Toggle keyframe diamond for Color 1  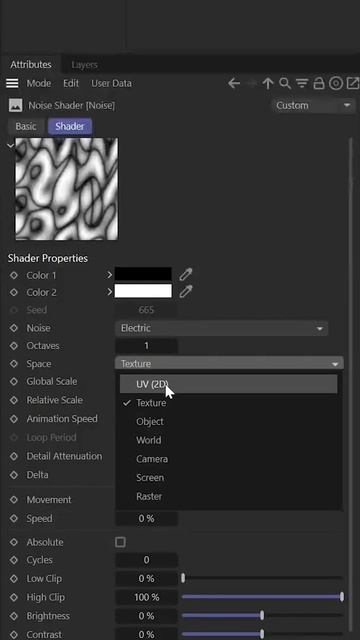click(14, 276)
